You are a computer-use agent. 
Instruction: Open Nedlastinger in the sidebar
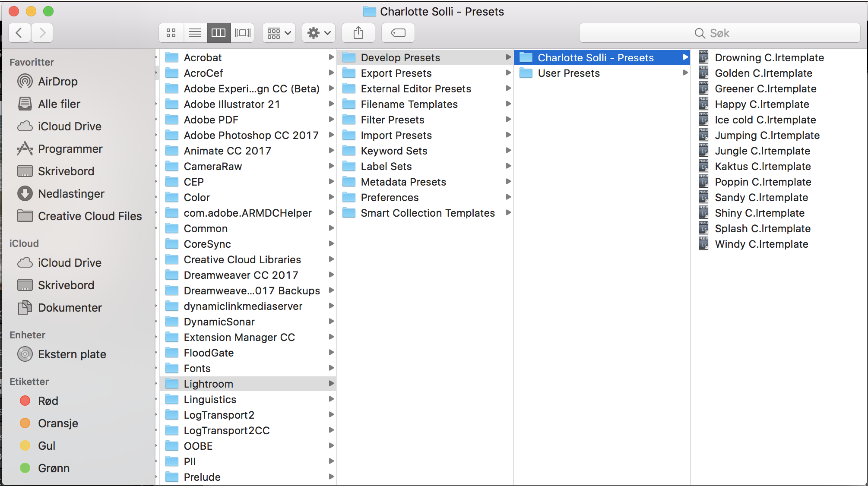point(71,193)
